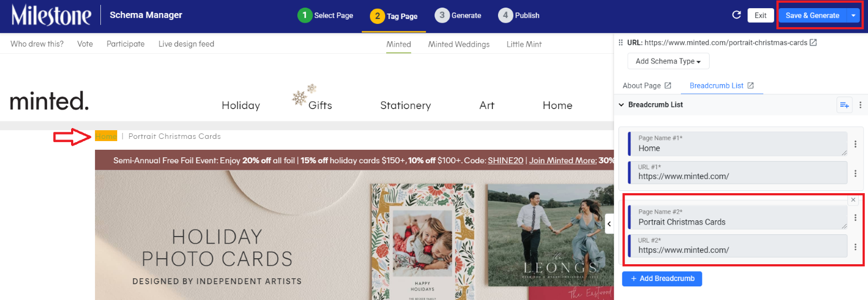Click the Exit button
This screenshot has width=868, height=300.
point(761,15)
